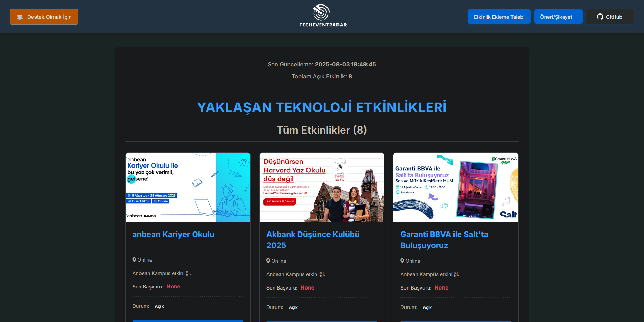Click the GitHub octocat icon

point(600,17)
